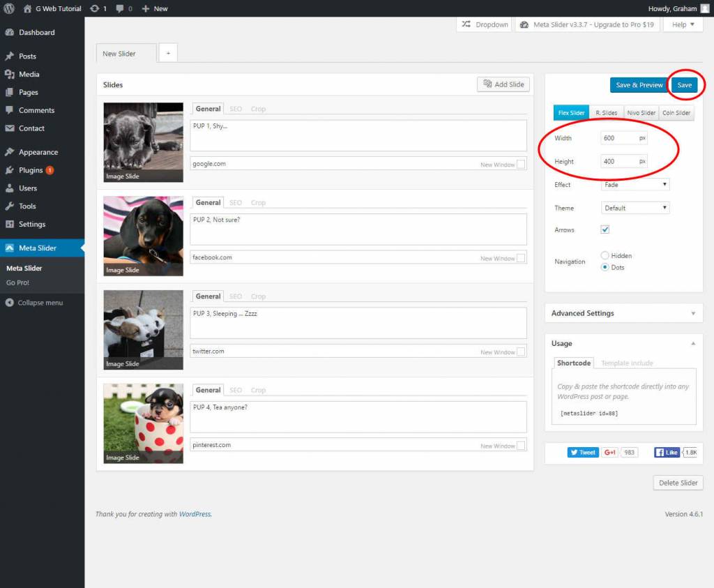Open Appearance via its paintbrush icon
Image resolution: width=714 pixels, height=588 pixels.
coord(9,152)
